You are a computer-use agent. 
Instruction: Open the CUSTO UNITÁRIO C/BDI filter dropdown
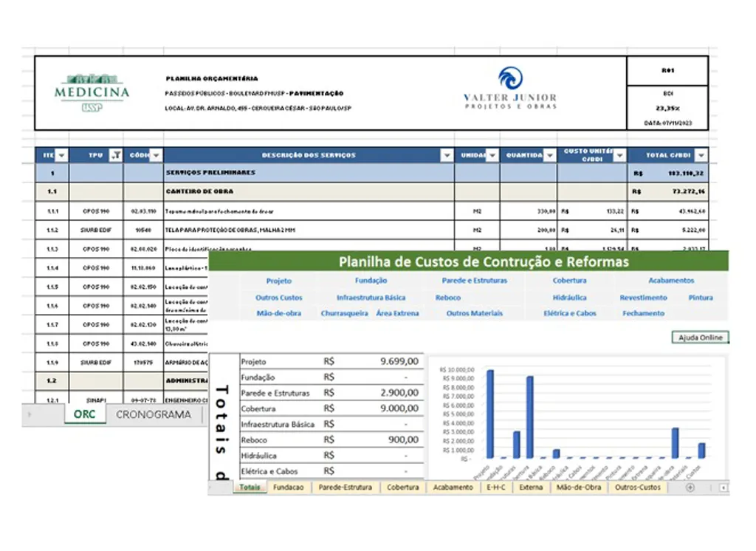coord(619,155)
